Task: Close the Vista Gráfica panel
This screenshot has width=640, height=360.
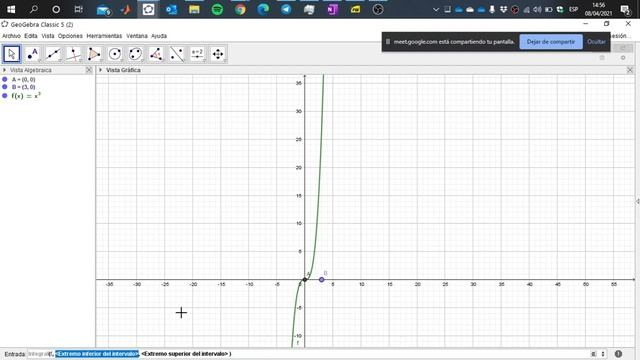Action: click(x=630, y=70)
